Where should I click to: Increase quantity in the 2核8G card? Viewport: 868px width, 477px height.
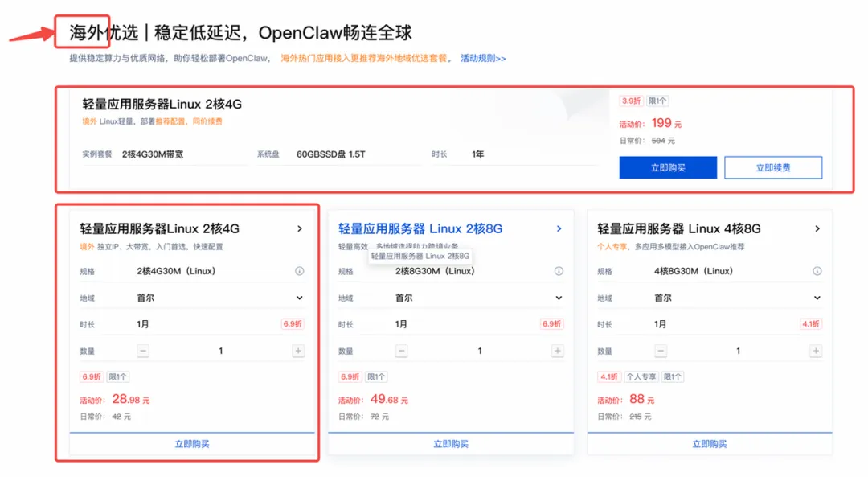(x=558, y=351)
